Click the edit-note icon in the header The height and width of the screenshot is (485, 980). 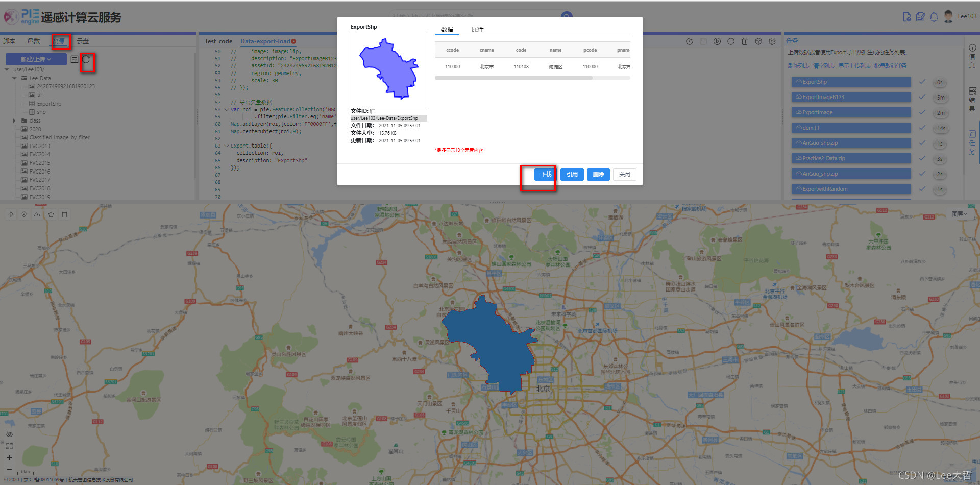pos(921,17)
